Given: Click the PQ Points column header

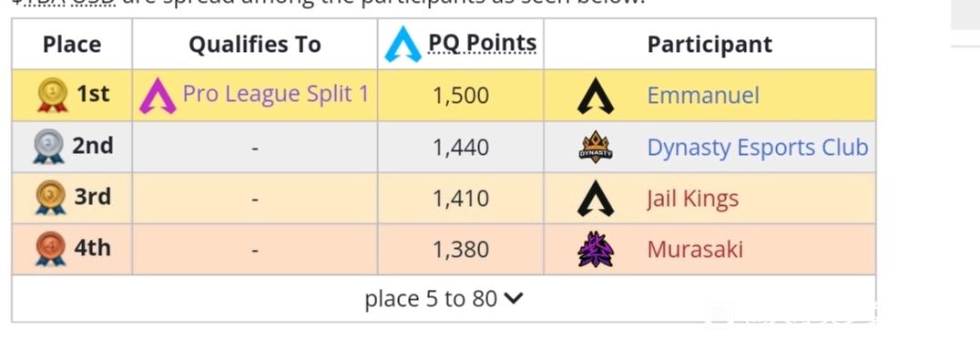Looking at the screenshot, I should point(482,43).
